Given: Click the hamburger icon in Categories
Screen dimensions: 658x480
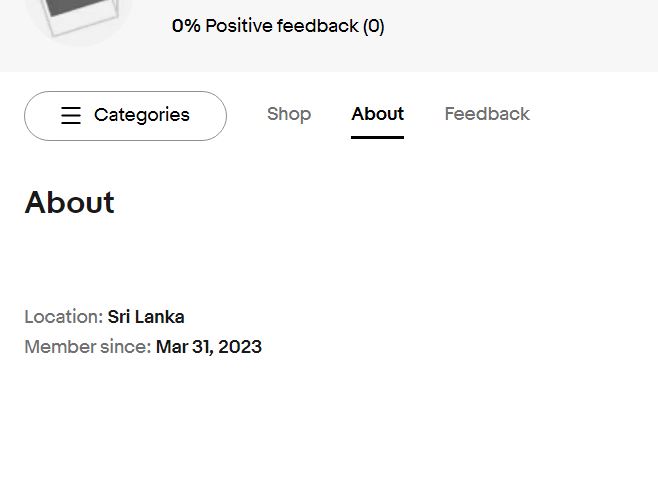Looking at the screenshot, I should (x=71, y=116).
